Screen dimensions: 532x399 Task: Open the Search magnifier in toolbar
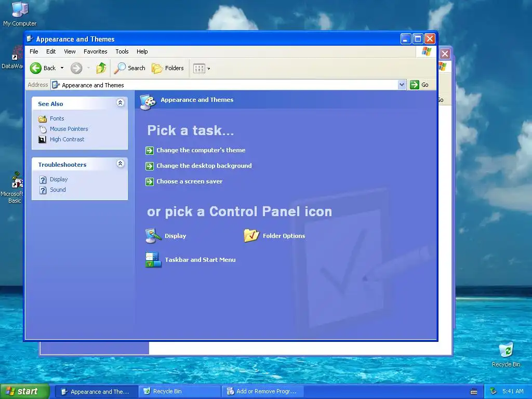coord(129,68)
